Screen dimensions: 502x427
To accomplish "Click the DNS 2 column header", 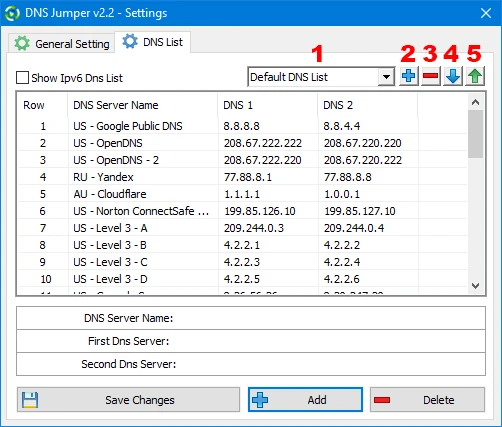I will (x=368, y=105).
